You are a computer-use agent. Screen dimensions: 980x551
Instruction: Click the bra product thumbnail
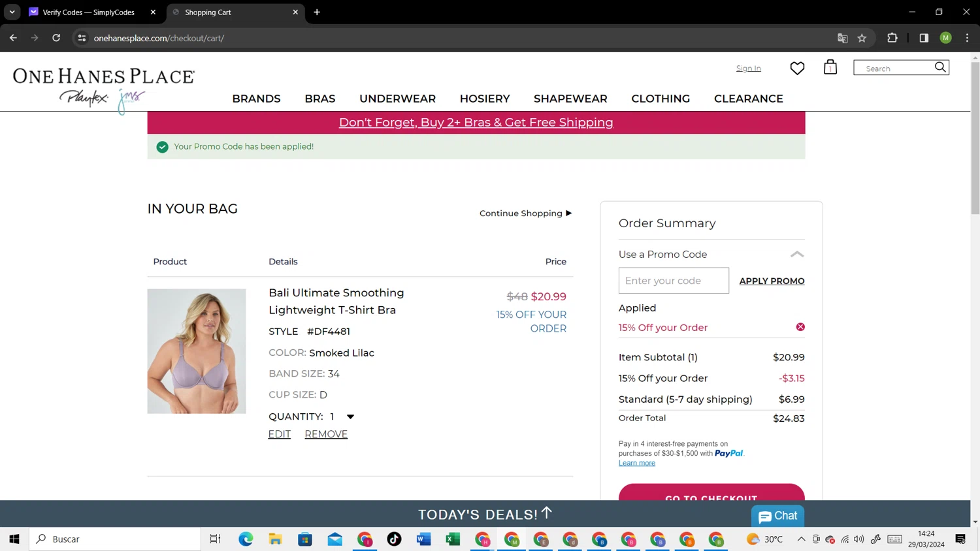[x=197, y=351]
